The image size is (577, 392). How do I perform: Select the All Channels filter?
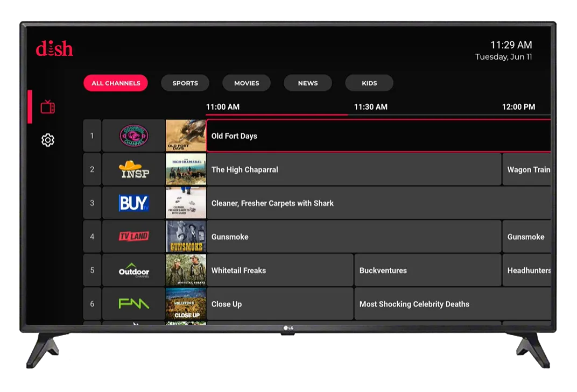[x=116, y=83]
